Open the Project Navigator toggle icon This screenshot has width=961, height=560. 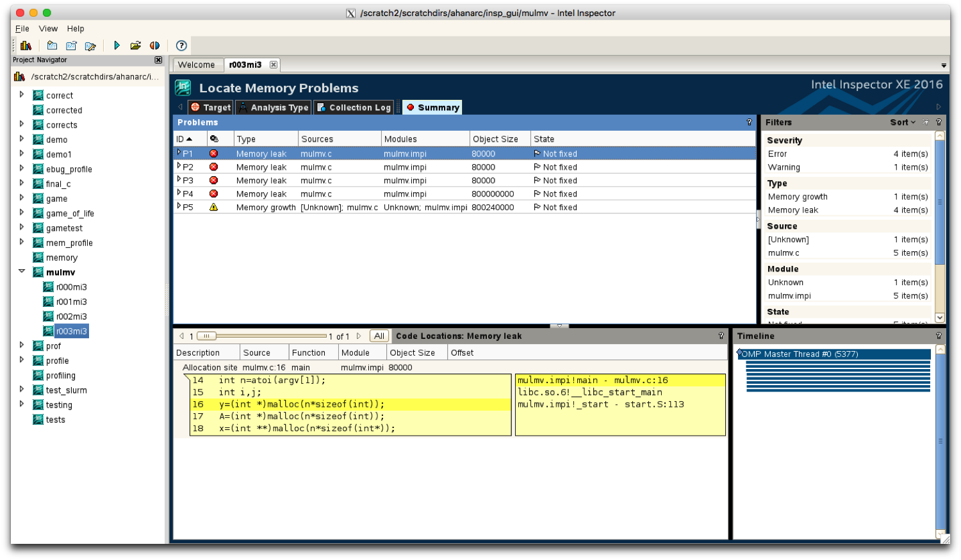(x=26, y=45)
